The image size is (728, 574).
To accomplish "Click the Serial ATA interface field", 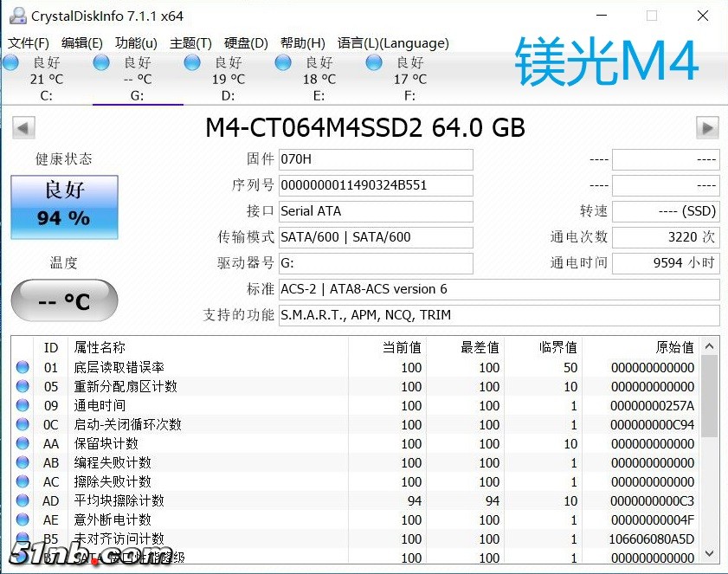I will click(376, 211).
